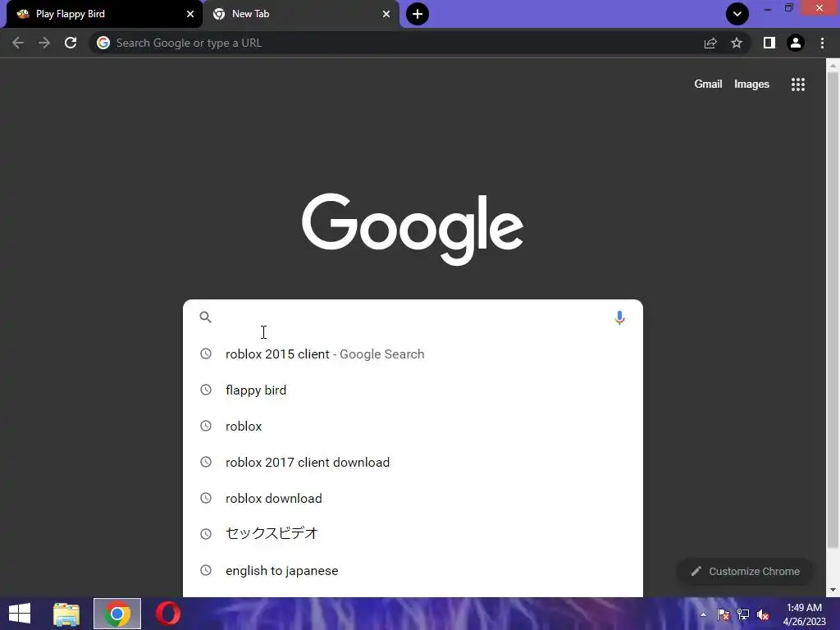Click the Chrome taskbar icon

pyautogui.click(x=117, y=614)
